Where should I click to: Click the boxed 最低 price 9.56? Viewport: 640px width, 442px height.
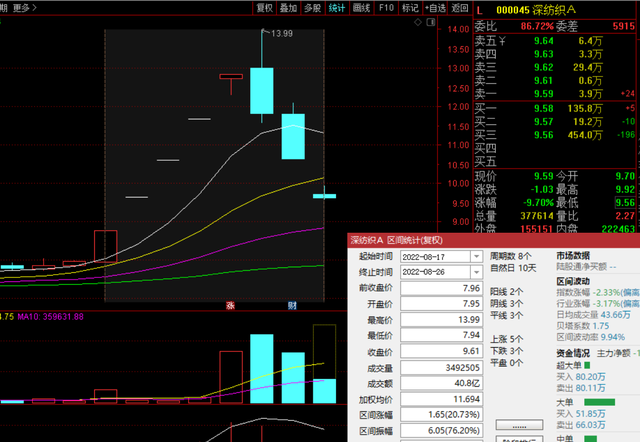(x=623, y=200)
